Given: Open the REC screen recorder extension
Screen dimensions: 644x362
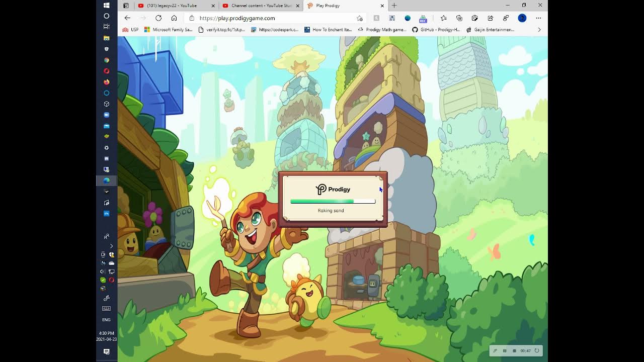Looking at the screenshot, I should click(x=423, y=19).
